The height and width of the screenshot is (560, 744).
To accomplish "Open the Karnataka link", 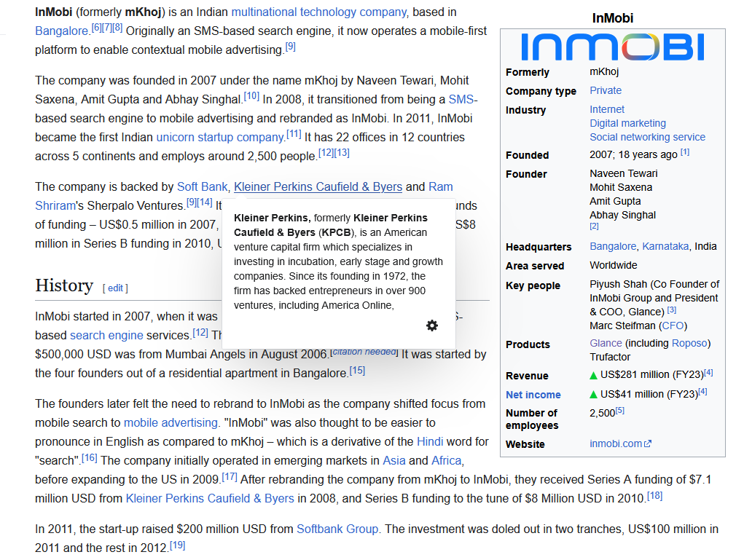I will [x=665, y=247].
